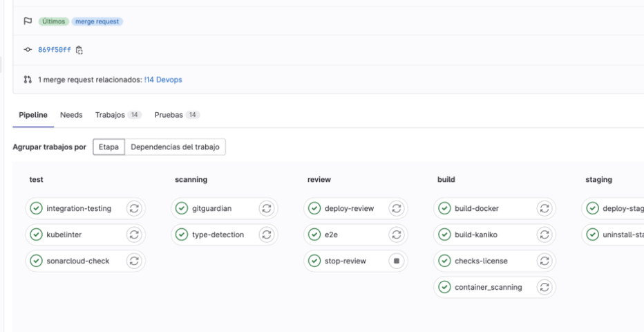Click the test stage heading
This screenshot has height=332, width=644.
coord(36,180)
